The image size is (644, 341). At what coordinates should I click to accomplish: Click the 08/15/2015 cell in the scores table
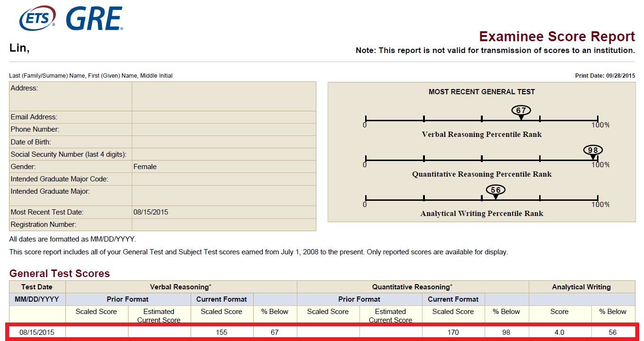37,332
